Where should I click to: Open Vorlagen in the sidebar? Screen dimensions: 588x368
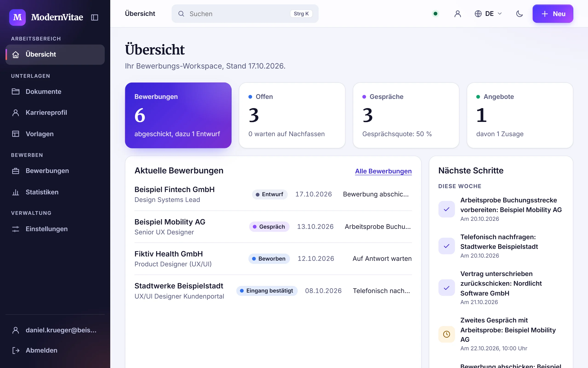click(55, 134)
